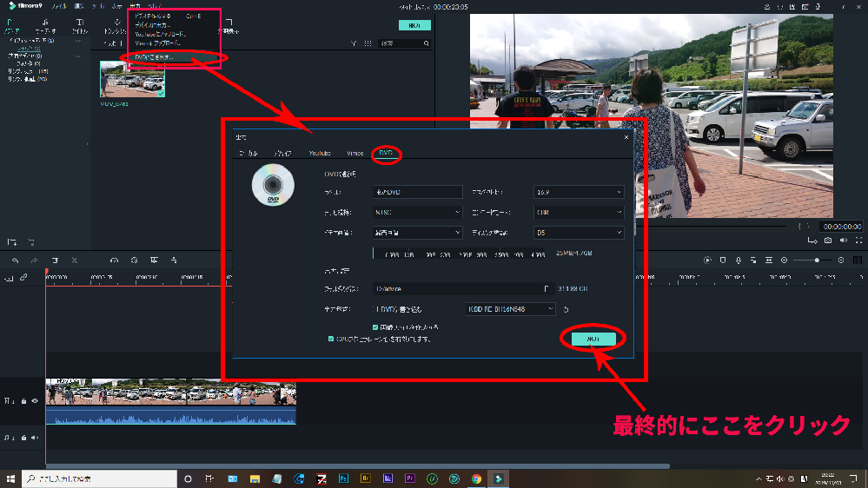Click the delete folder icon
The image size is (868, 488).
click(x=31, y=242)
